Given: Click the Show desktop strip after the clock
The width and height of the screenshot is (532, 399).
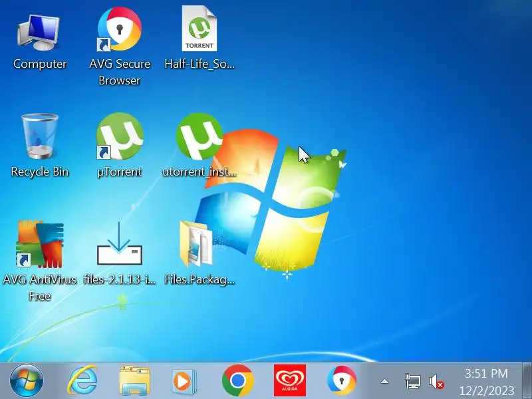Looking at the screenshot, I should [527, 380].
